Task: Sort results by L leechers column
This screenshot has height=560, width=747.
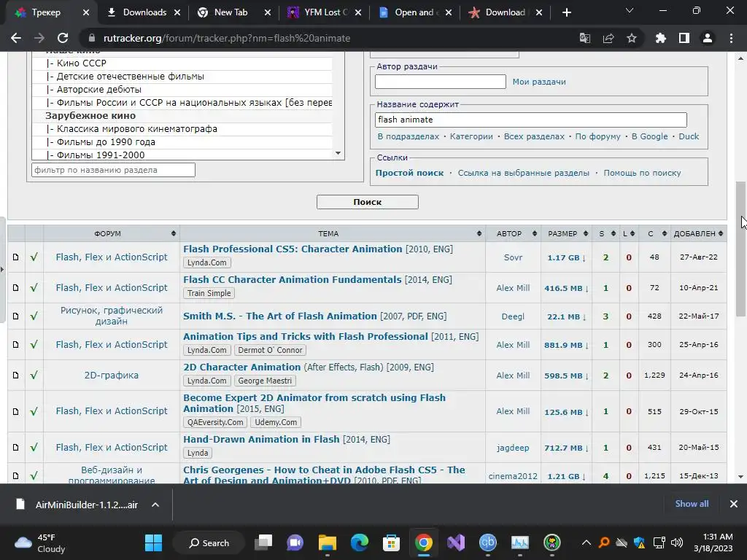Action: [x=629, y=233]
